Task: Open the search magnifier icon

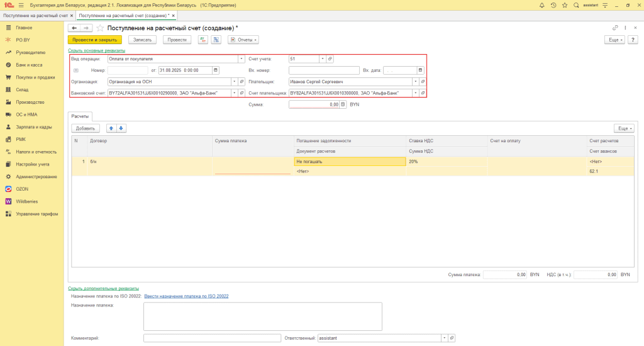Action: click(x=576, y=5)
